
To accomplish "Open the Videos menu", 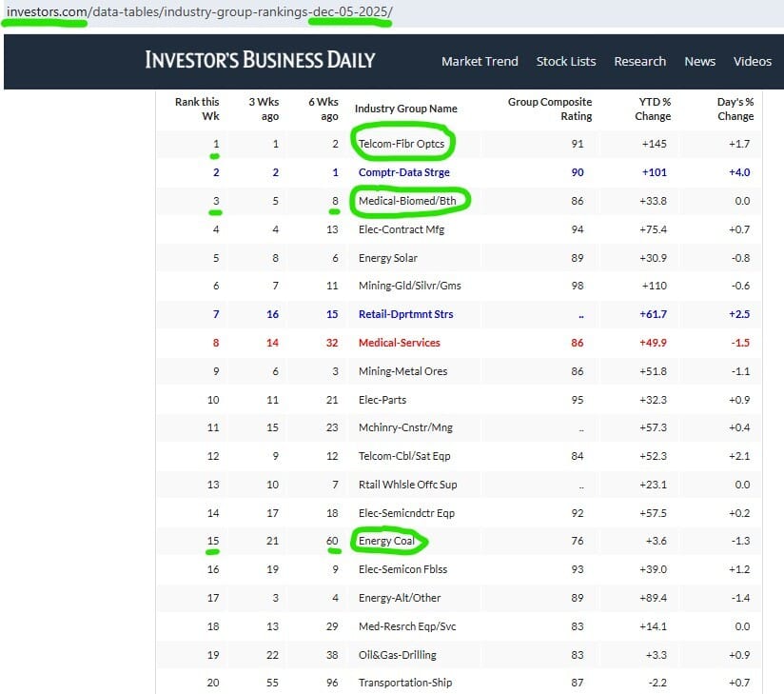I will [x=753, y=61].
